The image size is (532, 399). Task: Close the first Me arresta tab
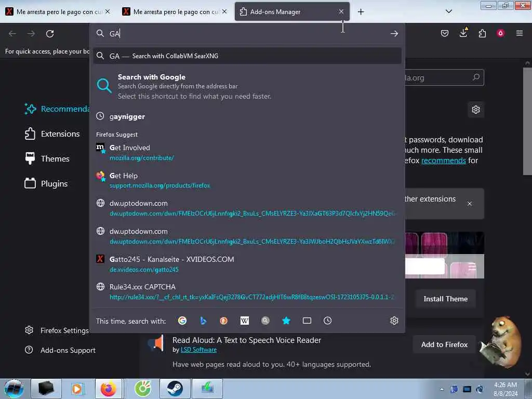(108, 11)
